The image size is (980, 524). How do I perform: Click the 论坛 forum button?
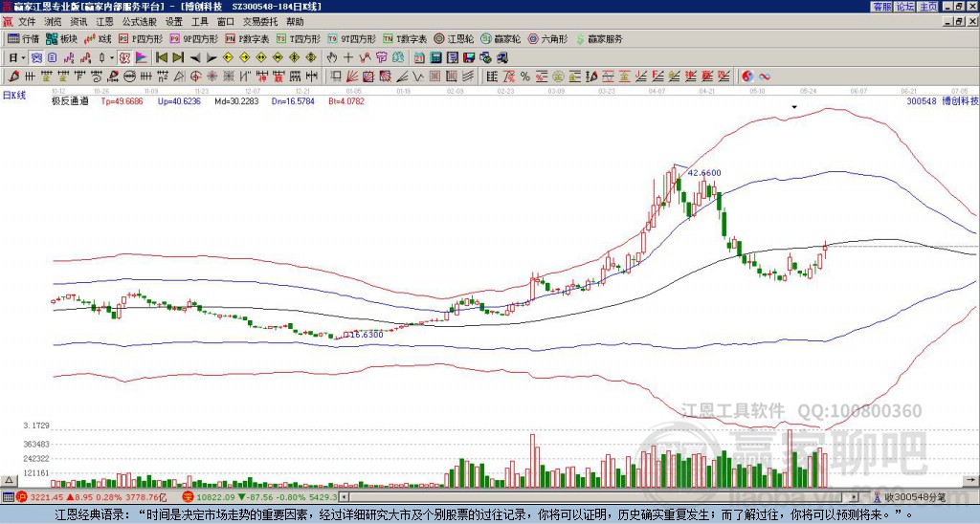tap(905, 7)
